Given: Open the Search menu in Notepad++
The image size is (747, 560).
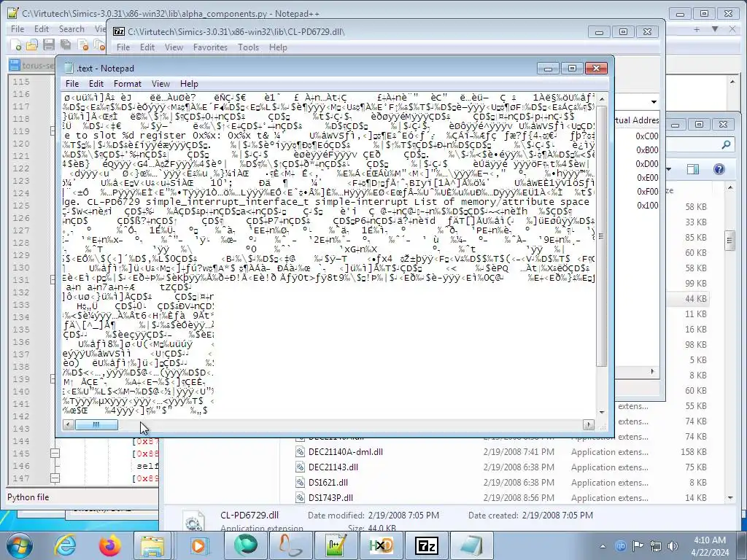Looking at the screenshot, I should (x=71, y=29).
